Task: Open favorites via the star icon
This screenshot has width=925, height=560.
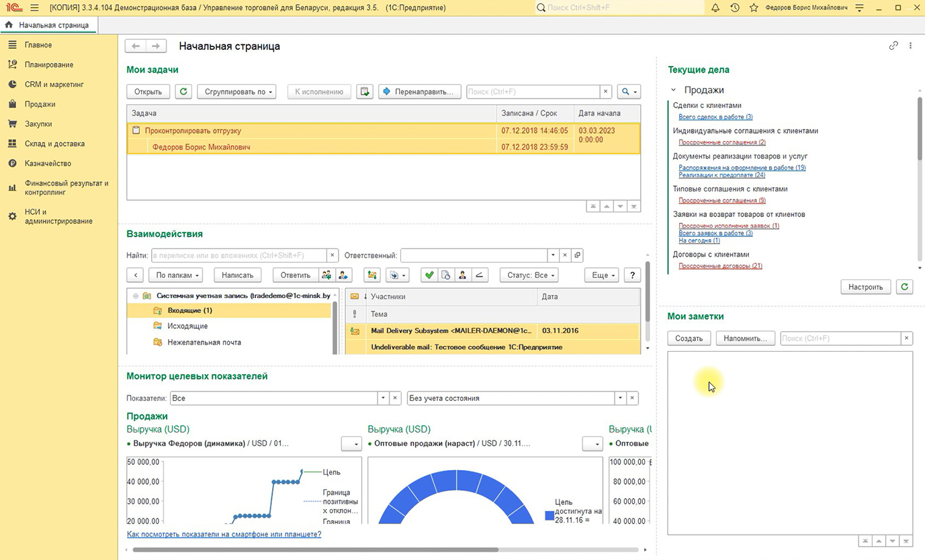Action: (x=754, y=8)
